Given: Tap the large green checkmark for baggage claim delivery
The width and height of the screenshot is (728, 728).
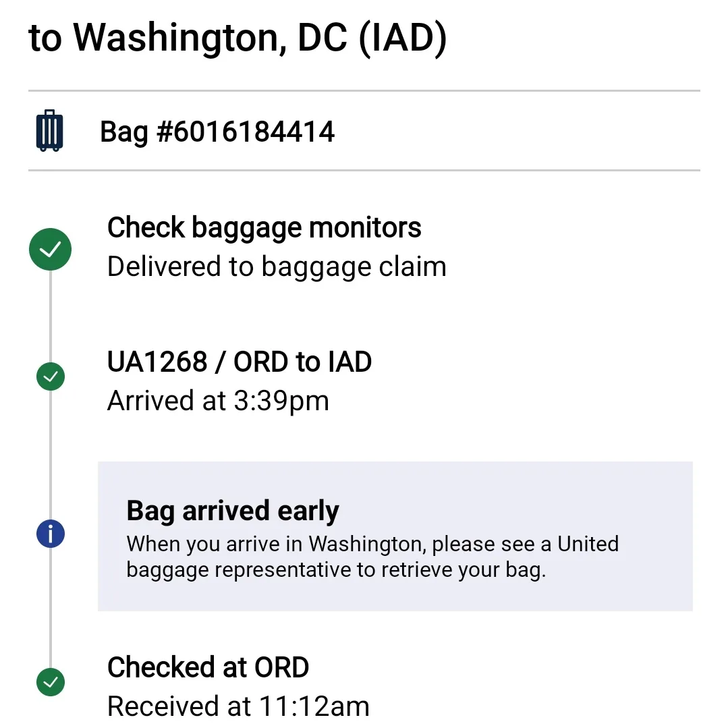Looking at the screenshot, I should (x=50, y=250).
